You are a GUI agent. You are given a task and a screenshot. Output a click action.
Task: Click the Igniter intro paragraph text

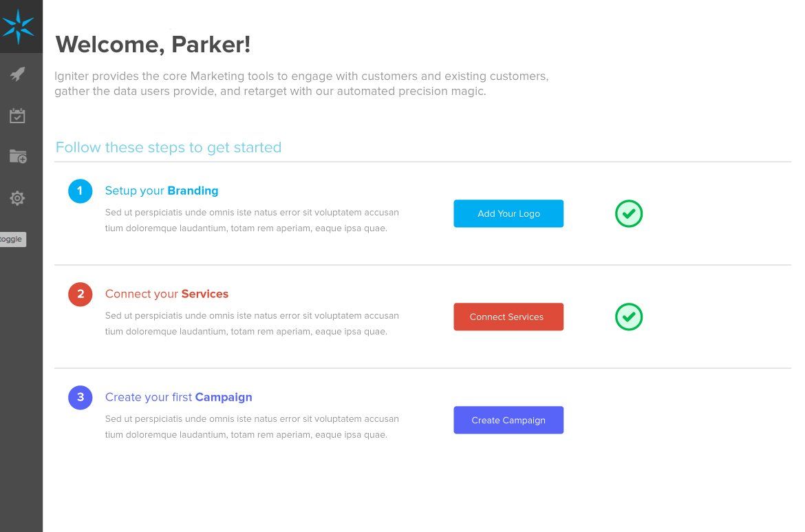[301, 83]
